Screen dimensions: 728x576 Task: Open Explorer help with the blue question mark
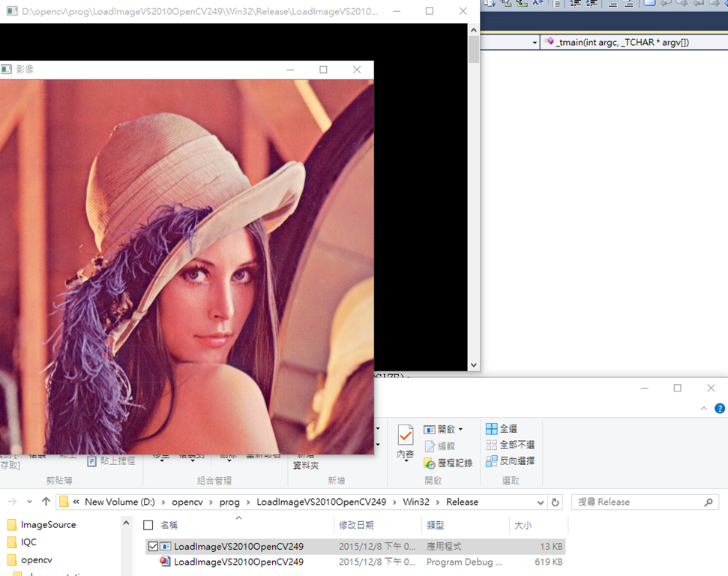point(720,408)
